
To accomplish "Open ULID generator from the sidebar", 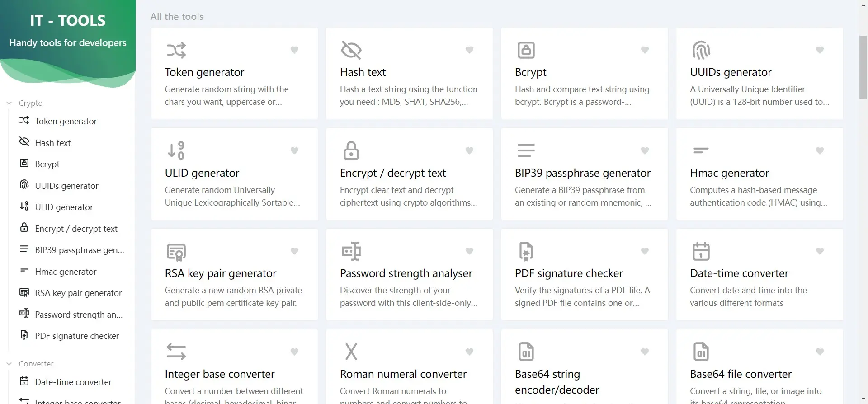I will (x=64, y=207).
